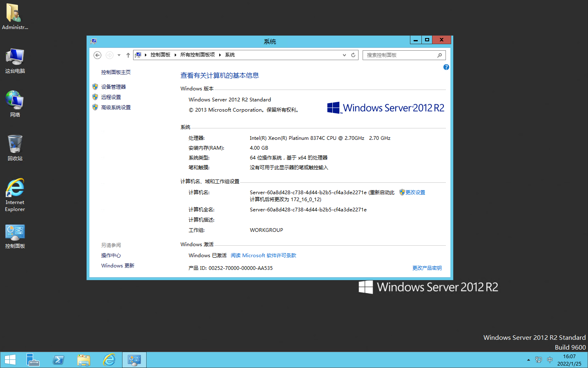Click the shield icon beside 高级系统设置
Screen dimensions: 588x368
tap(95, 107)
